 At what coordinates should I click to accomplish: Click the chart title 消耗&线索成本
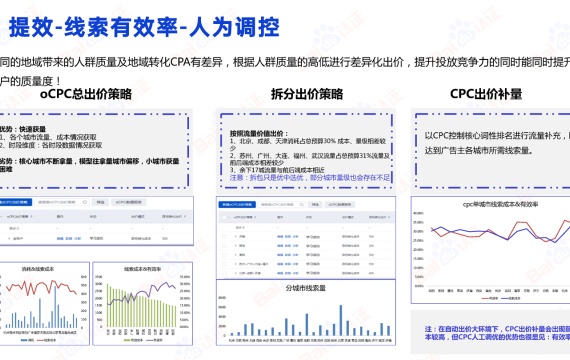coord(38,269)
